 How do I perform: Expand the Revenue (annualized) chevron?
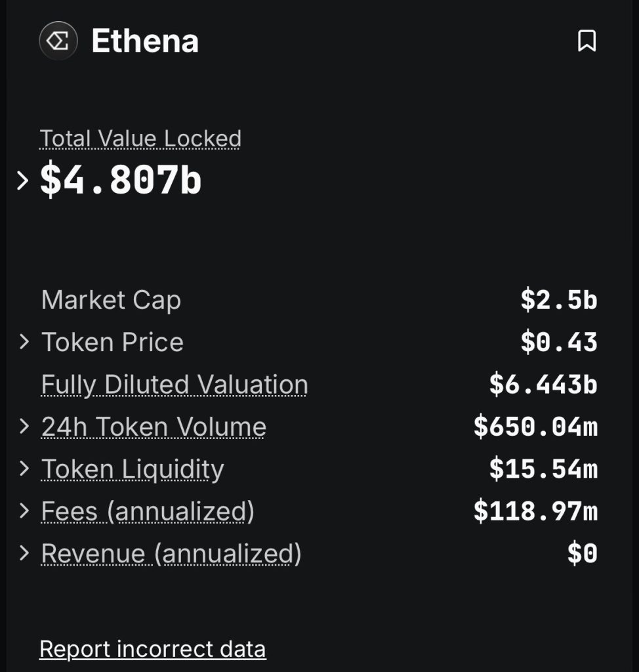(24, 553)
